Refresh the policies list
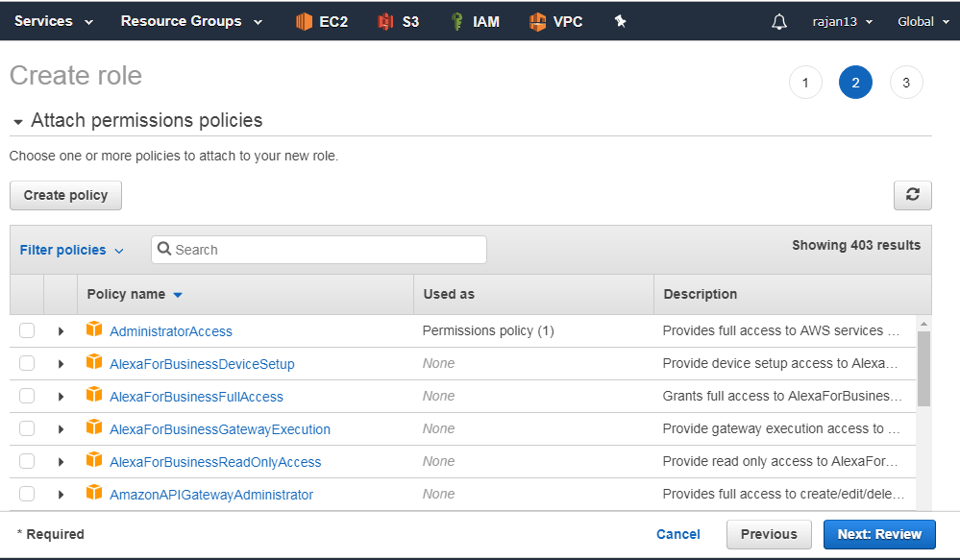 (912, 195)
